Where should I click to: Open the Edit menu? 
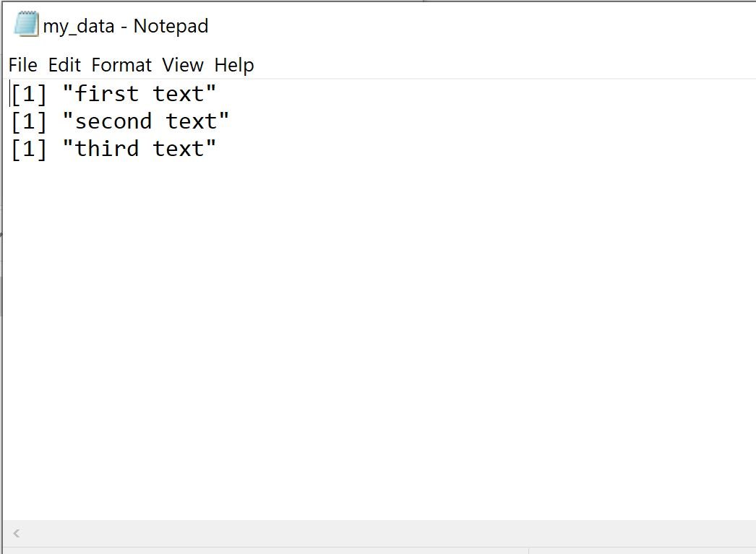click(x=64, y=65)
